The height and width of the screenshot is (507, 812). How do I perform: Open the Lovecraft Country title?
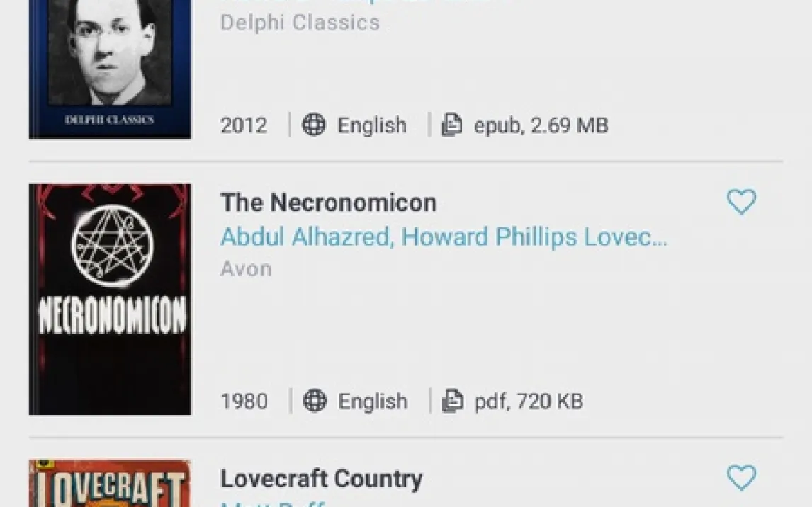322,479
